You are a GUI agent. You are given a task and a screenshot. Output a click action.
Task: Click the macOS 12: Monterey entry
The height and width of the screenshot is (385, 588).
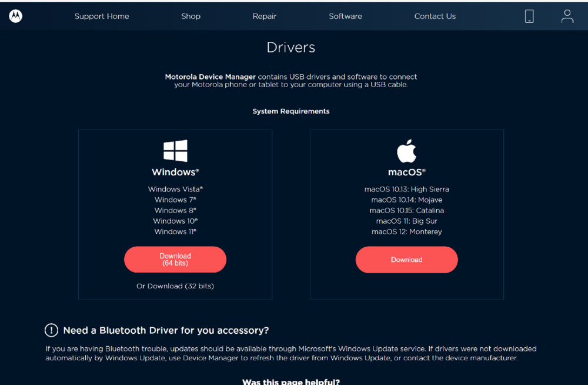[406, 232]
